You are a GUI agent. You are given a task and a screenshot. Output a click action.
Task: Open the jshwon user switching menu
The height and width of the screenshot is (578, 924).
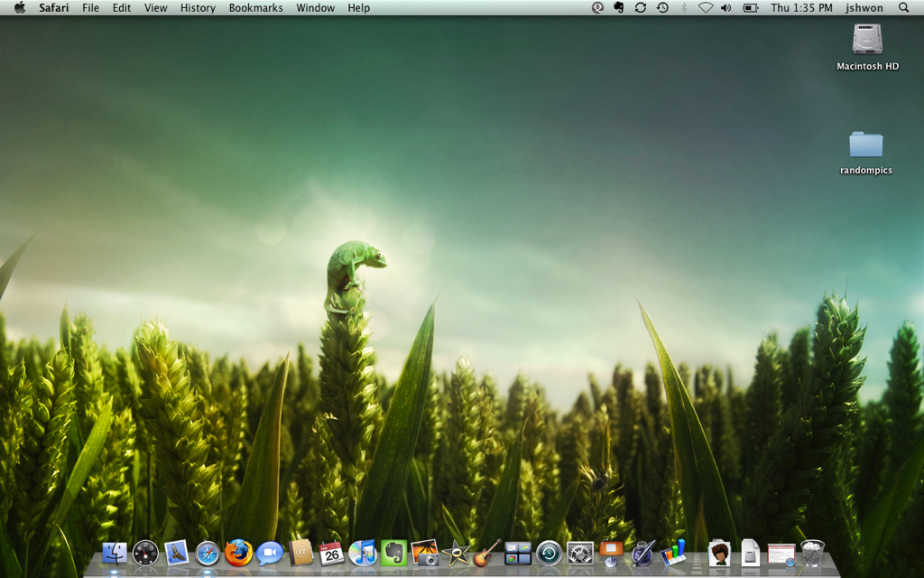pyautogui.click(x=864, y=7)
